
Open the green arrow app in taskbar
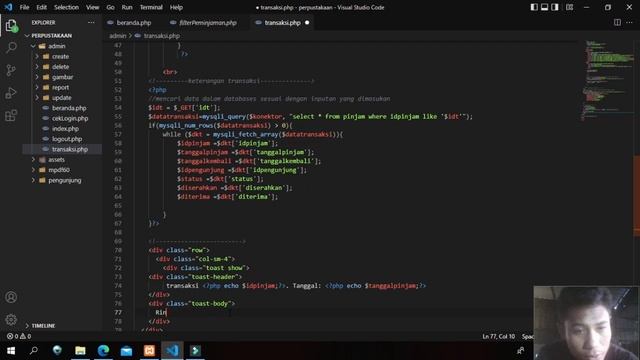(x=196, y=351)
